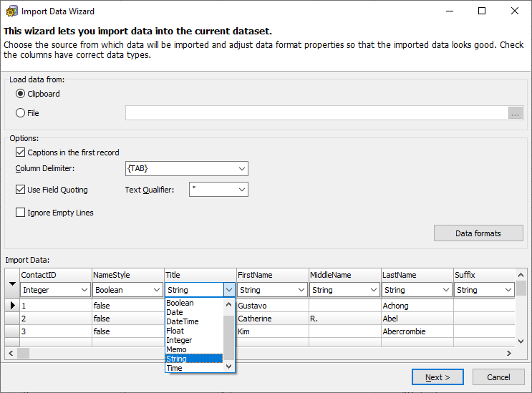Image resolution: width=532 pixels, height=393 pixels.
Task: Enable Ignore Empty Lines checkbox
Action: coord(20,213)
